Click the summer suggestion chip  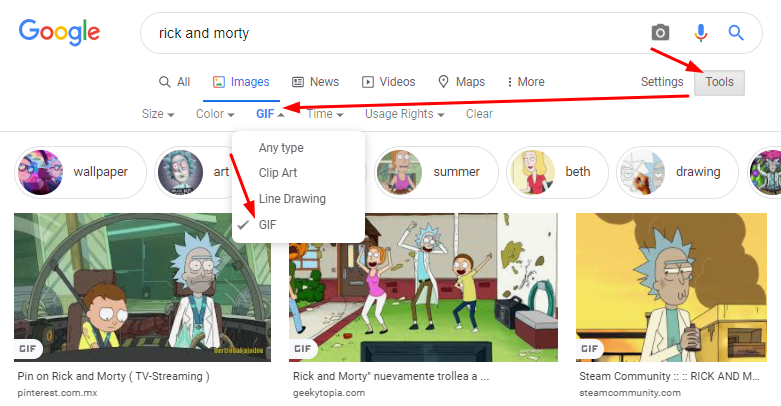pos(436,172)
